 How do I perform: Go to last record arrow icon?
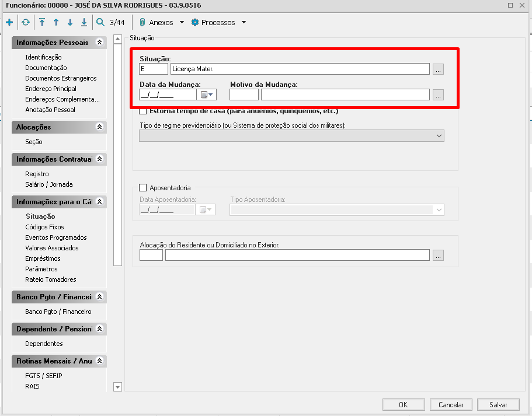coord(84,22)
